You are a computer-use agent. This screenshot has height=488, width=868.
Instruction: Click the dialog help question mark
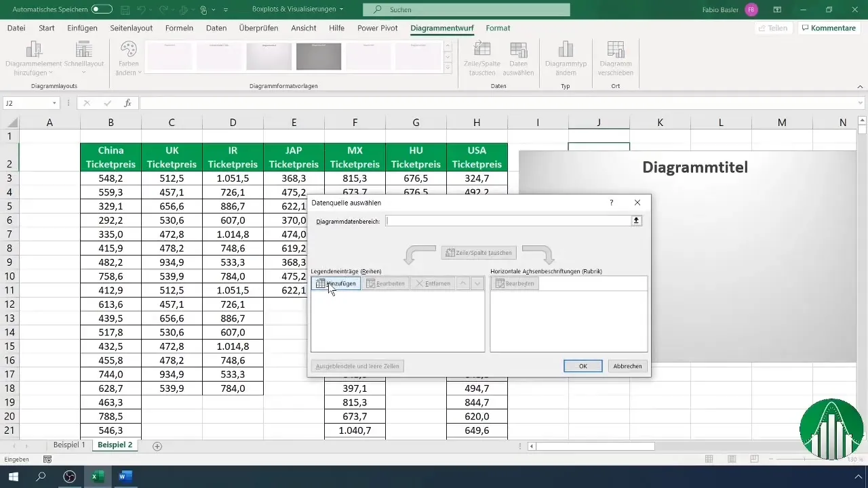point(611,202)
